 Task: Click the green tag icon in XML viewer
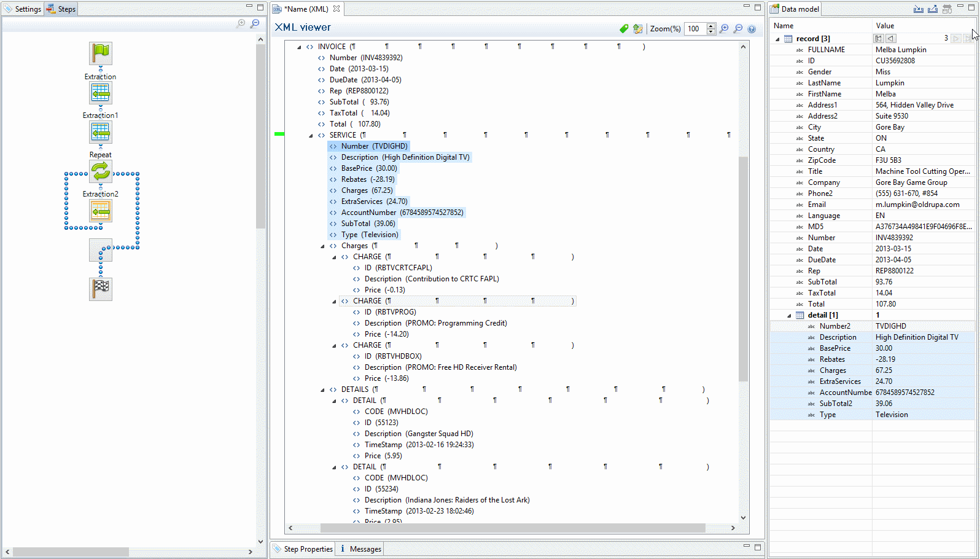624,29
